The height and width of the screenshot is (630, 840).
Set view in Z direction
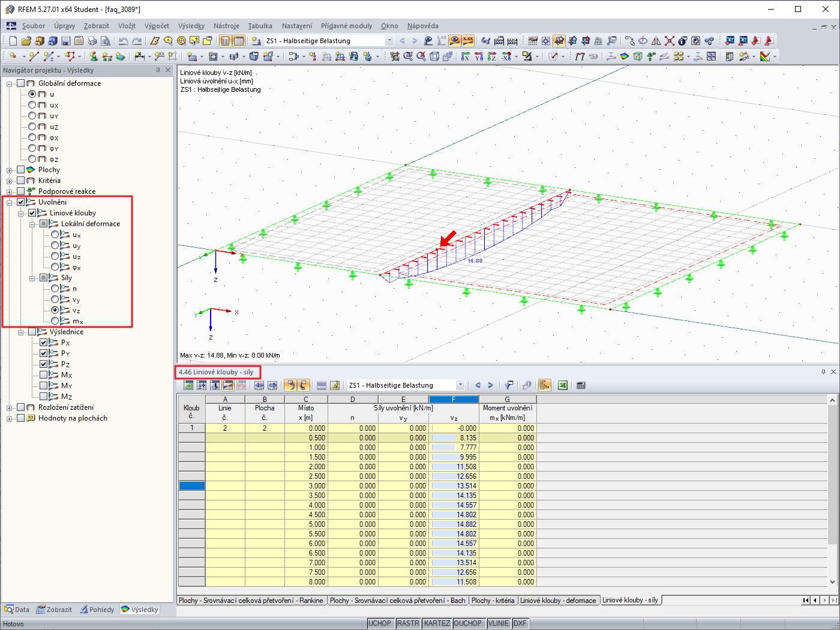(492, 56)
